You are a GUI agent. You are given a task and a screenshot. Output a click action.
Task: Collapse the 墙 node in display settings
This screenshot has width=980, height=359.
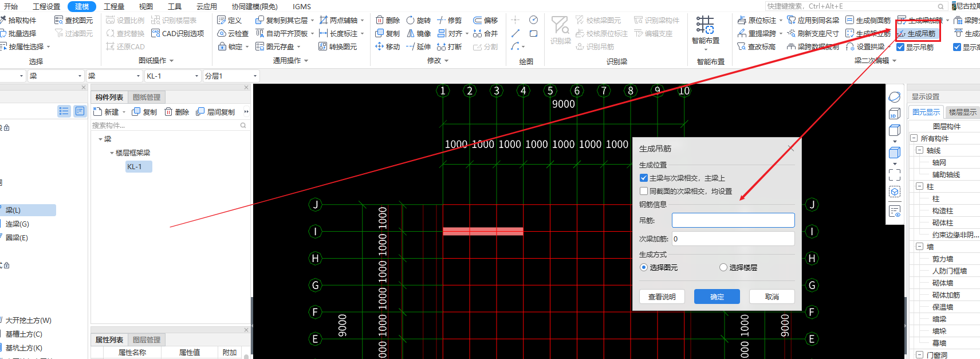pos(919,247)
